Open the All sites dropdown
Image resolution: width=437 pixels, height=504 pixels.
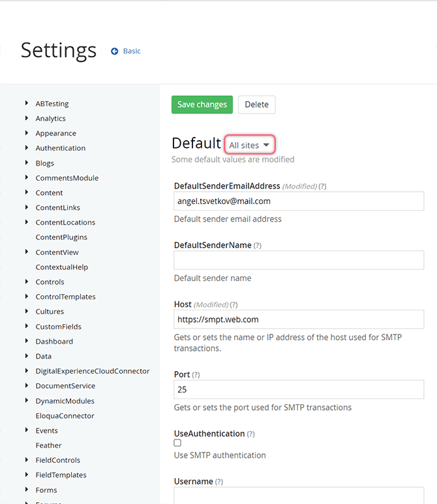click(250, 145)
